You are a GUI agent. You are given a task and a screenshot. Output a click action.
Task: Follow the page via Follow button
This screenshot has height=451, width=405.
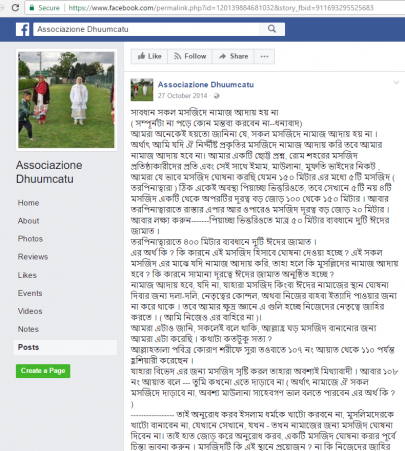[x=190, y=56]
